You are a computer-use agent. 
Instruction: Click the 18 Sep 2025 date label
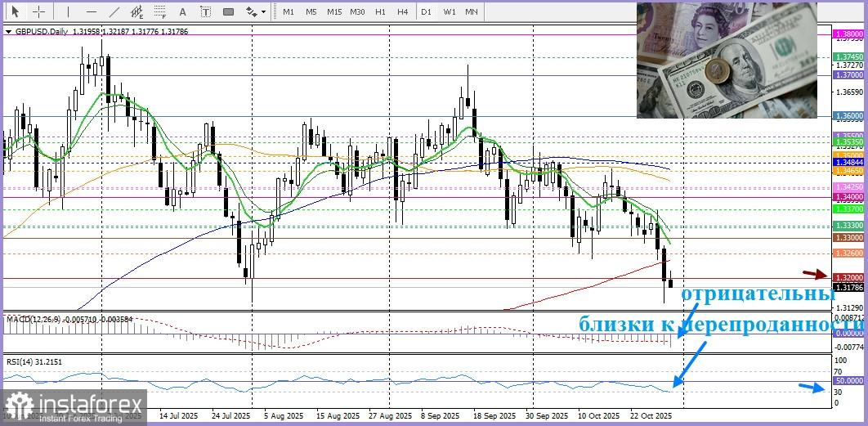[x=495, y=415]
